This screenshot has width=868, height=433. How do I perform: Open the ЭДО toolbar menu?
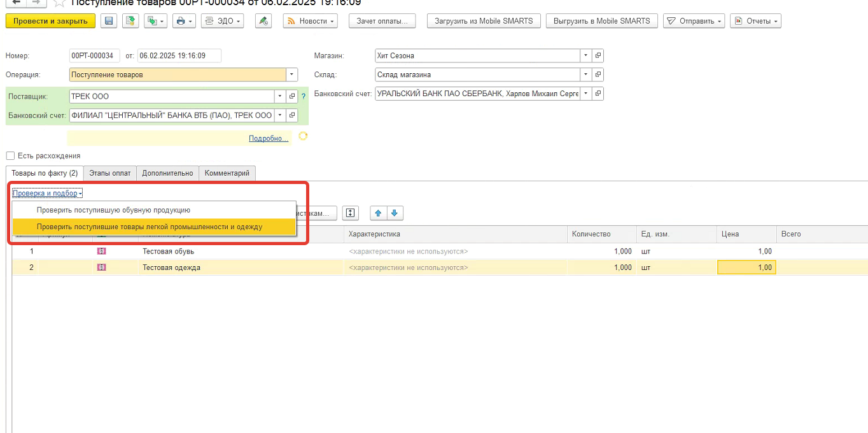221,21
